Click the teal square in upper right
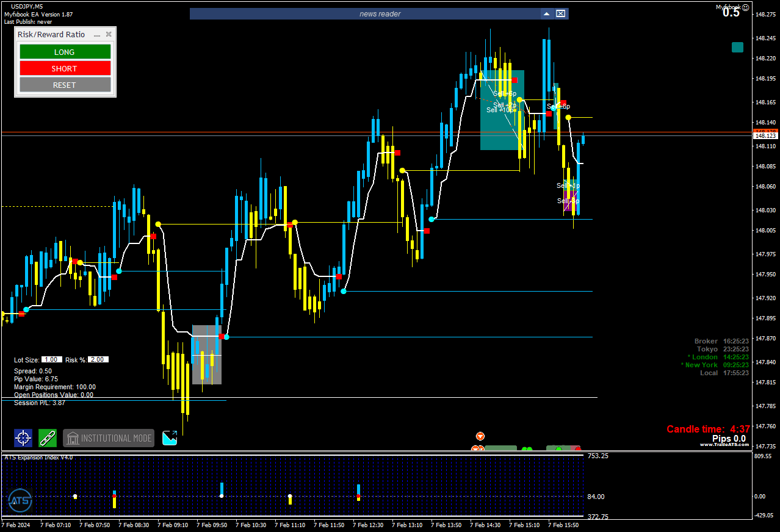This screenshot has width=780, height=532. click(737, 47)
